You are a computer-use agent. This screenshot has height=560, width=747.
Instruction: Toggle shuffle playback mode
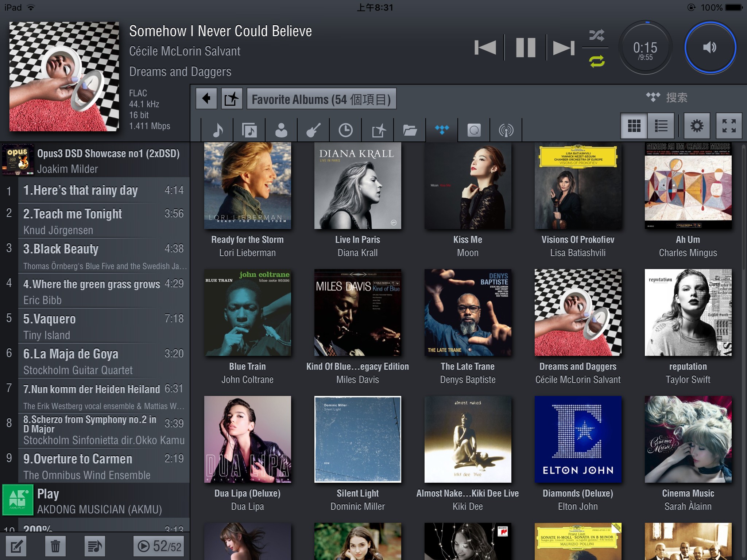tap(596, 35)
